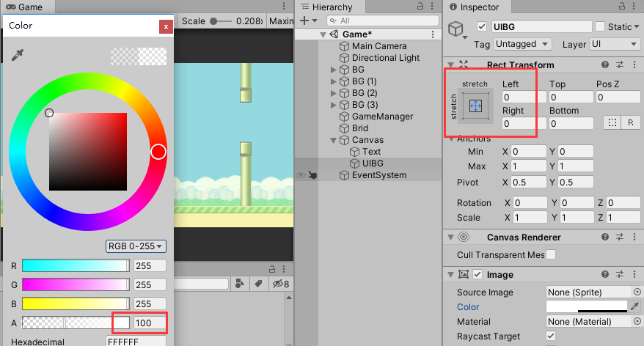Collapse the Game* scene in Hierarchy
Image resolution: width=644 pixels, height=346 pixels.
[x=323, y=35]
